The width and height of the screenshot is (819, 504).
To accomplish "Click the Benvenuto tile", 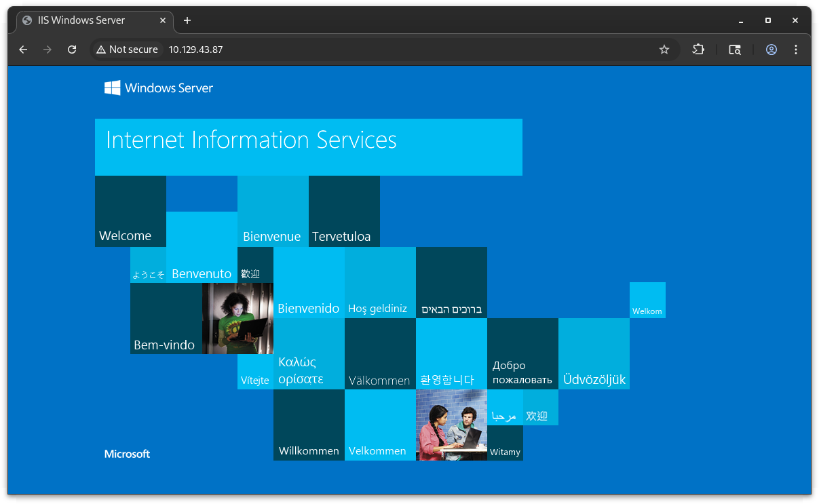I will point(202,247).
